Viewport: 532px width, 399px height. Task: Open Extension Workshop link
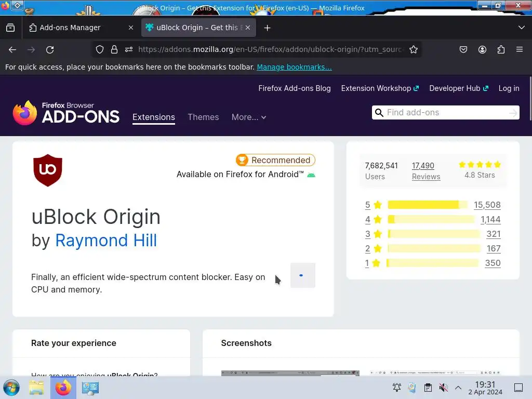(380, 88)
